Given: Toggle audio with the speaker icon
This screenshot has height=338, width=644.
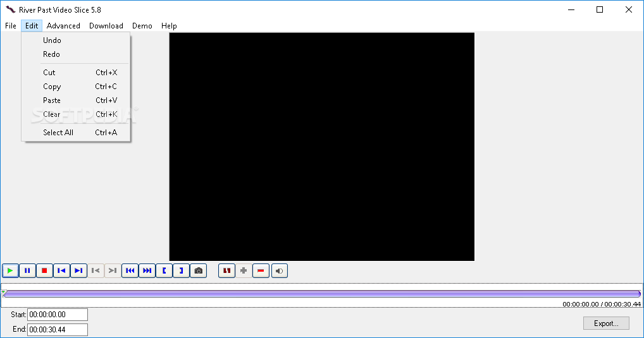Looking at the screenshot, I should (279, 271).
